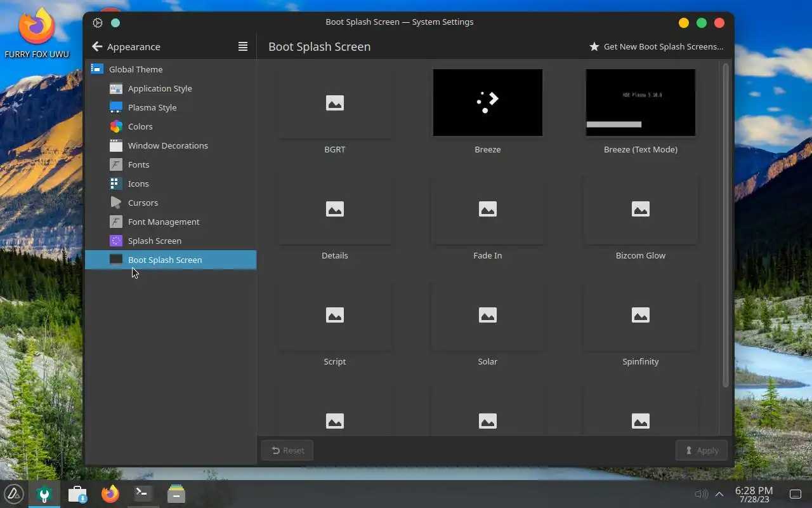Screen dimensions: 812x508
Task: Click the Reset button
Action: point(287,450)
